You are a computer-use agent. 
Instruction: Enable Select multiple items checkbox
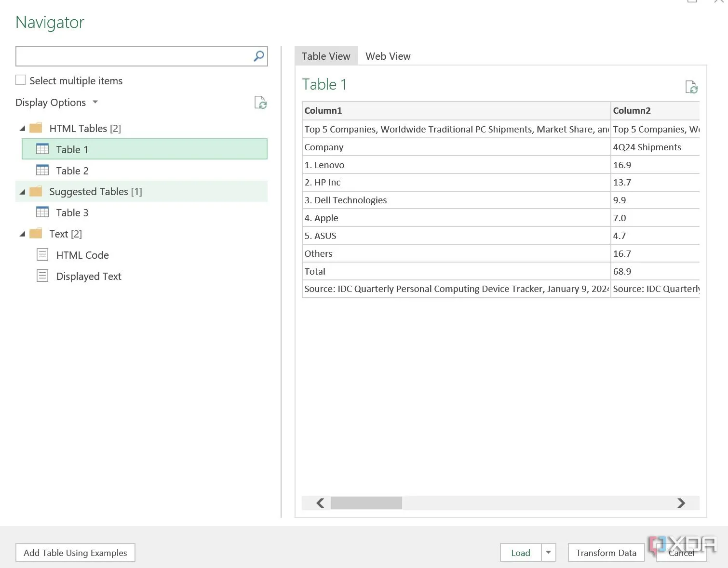click(x=20, y=80)
